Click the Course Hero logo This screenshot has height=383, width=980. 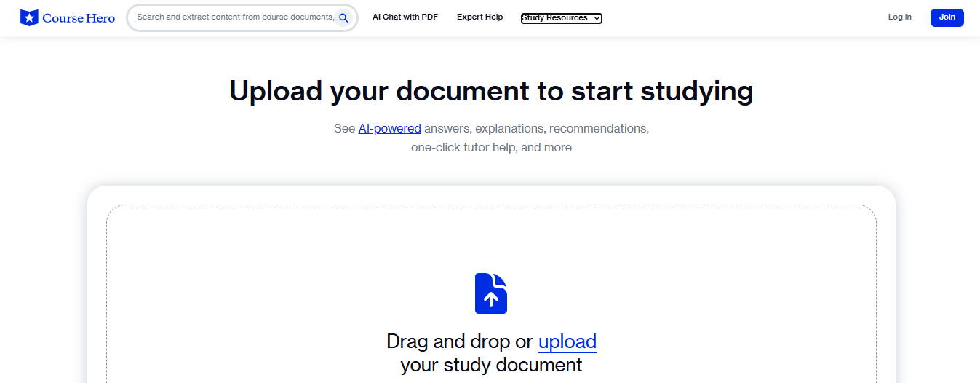tap(68, 17)
